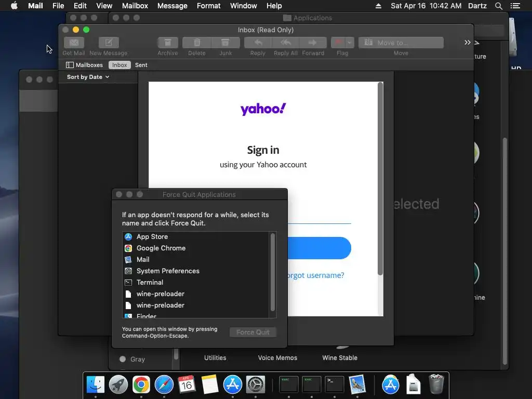532x399 pixels.
Task: Open the Edit menu
Action: 80,6
